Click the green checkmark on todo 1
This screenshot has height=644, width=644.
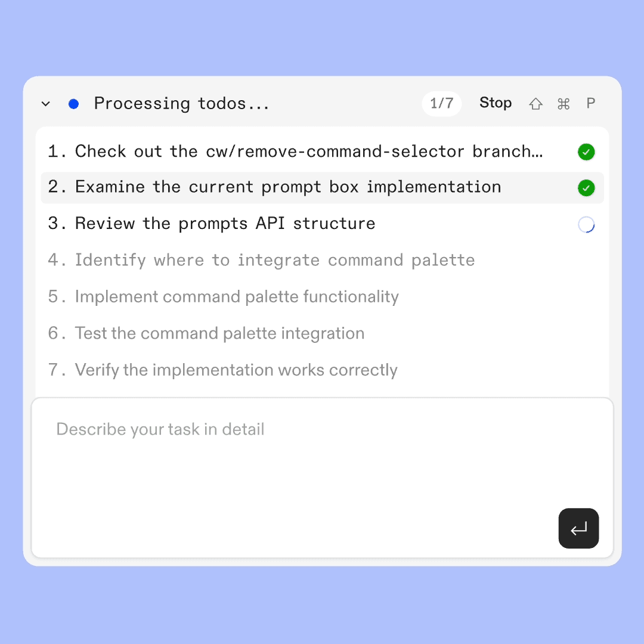pyautogui.click(x=586, y=152)
